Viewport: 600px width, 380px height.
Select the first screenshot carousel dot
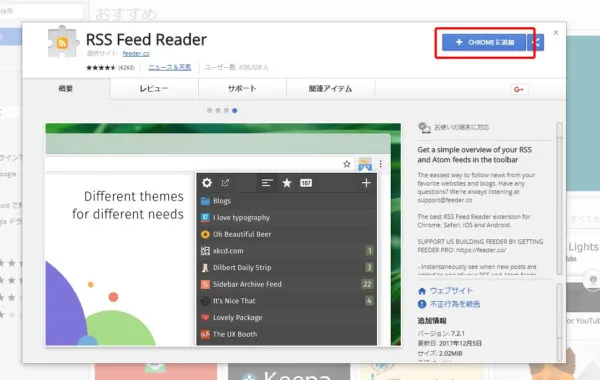coord(209,111)
